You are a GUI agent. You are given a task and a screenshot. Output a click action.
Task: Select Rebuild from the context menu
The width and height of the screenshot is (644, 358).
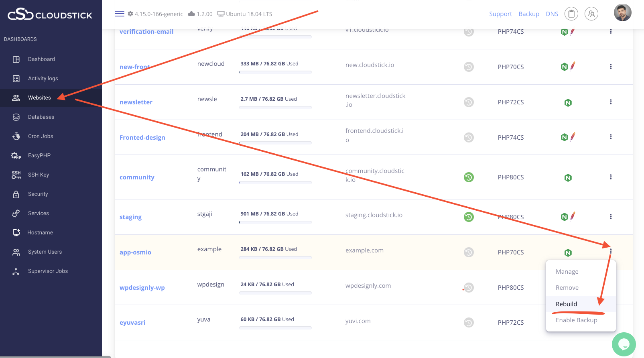click(x=566, y=304)
